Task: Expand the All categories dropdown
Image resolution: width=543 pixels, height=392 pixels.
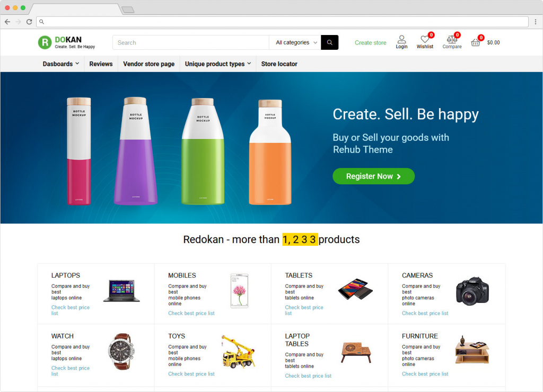Action: [x=296, y=42]
